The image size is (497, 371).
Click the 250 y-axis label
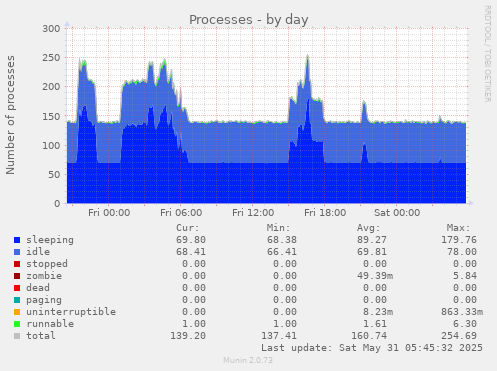pos(51,58)
